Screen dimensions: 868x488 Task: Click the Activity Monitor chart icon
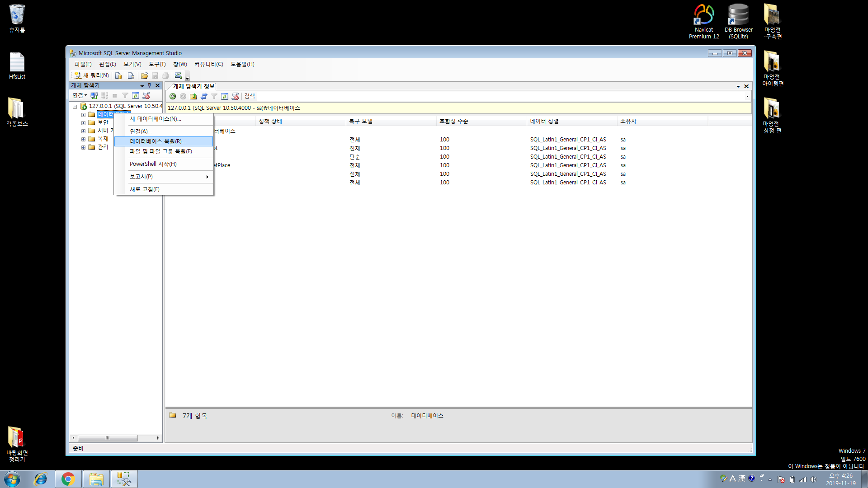[x=179, y=75]
